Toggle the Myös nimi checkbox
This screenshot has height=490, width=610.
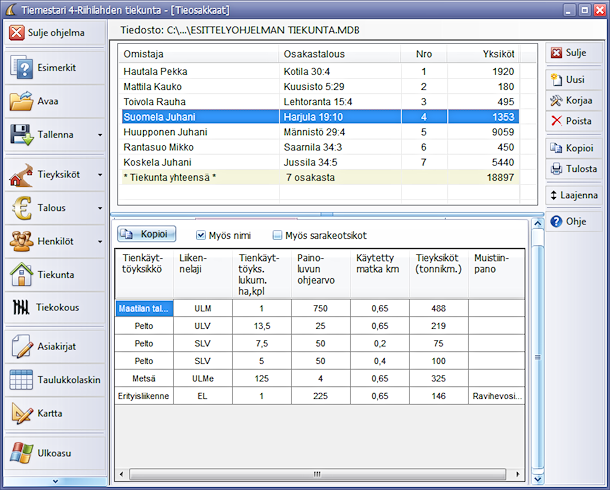pyautogui.click(x=201, y=235)
